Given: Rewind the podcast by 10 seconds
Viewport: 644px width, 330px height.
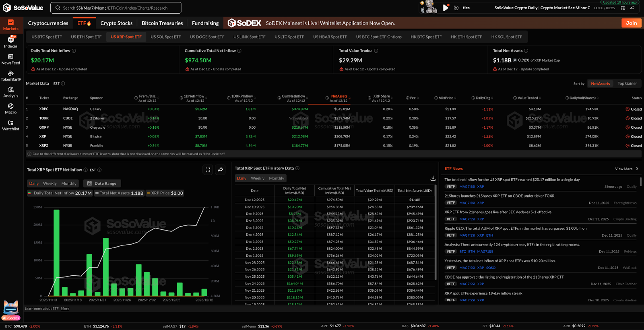Looking at the screenshot, I should (456, 8).
